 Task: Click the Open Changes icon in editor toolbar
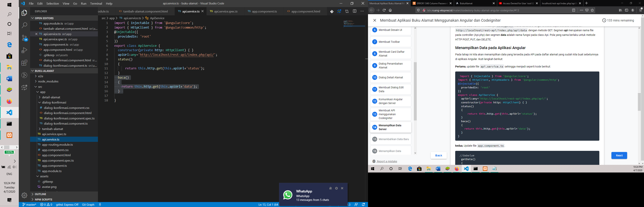point(347,11)
